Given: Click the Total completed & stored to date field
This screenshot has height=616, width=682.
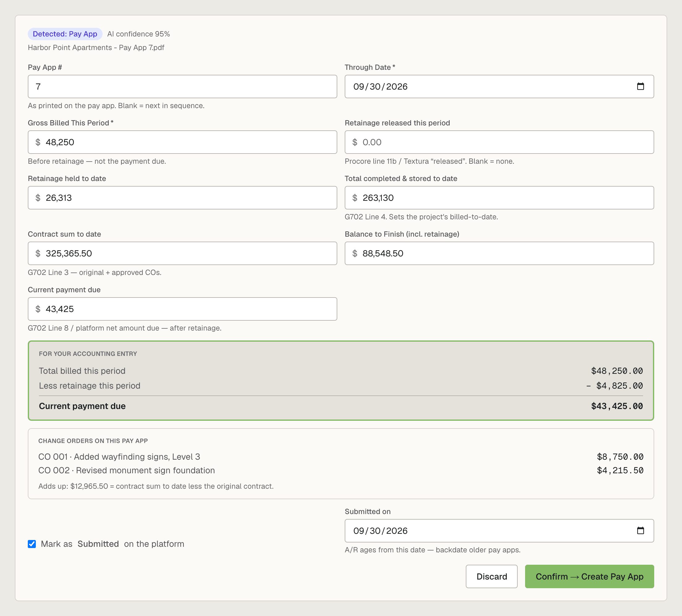Looking at the screenshot, I should click(x=499, y=197).
